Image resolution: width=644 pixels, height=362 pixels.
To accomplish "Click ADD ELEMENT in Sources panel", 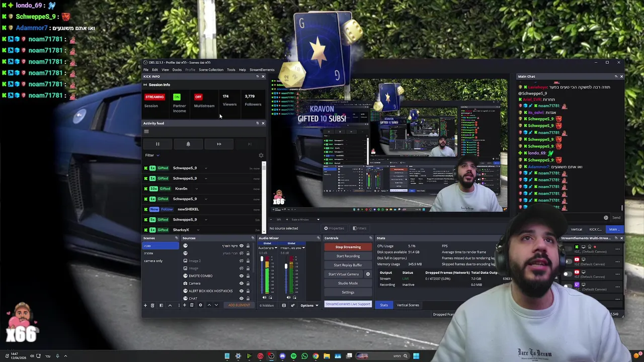I will [239, 305].
